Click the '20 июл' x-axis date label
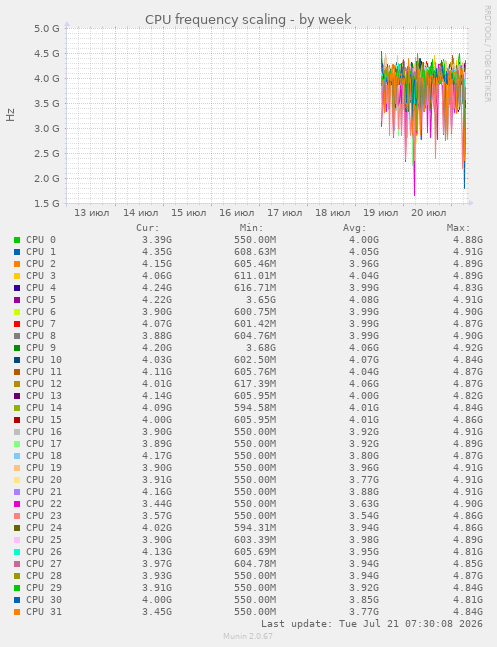The width and height of the screenshot is (497, 647). [428, 213]
